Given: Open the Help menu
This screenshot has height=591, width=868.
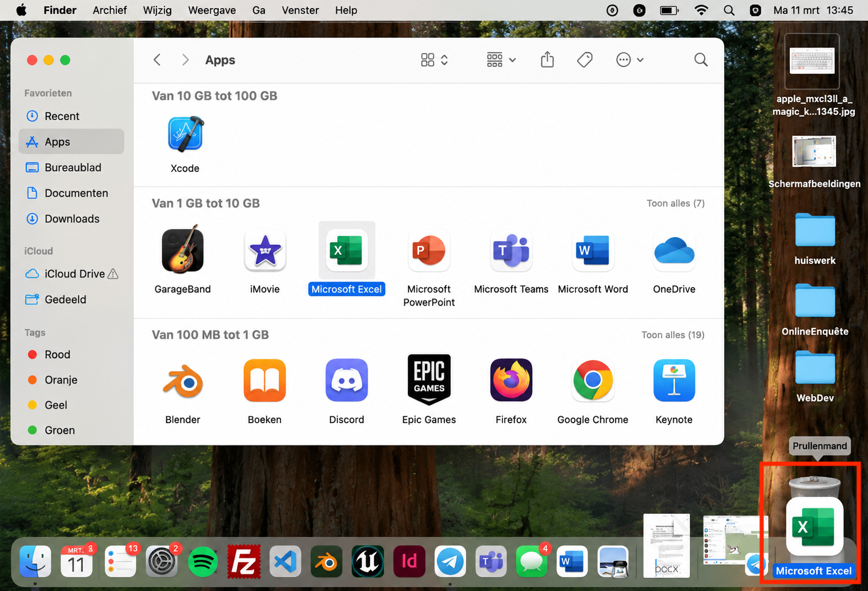Looking at the screenshot, I should 346,10.
